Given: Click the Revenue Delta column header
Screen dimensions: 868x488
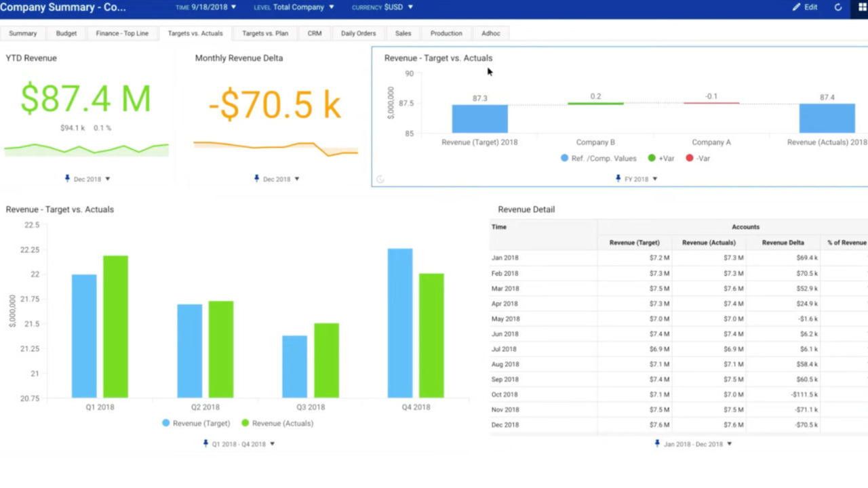Looking at the screenshot, I should pyautogui.click(x=783, y=243).
